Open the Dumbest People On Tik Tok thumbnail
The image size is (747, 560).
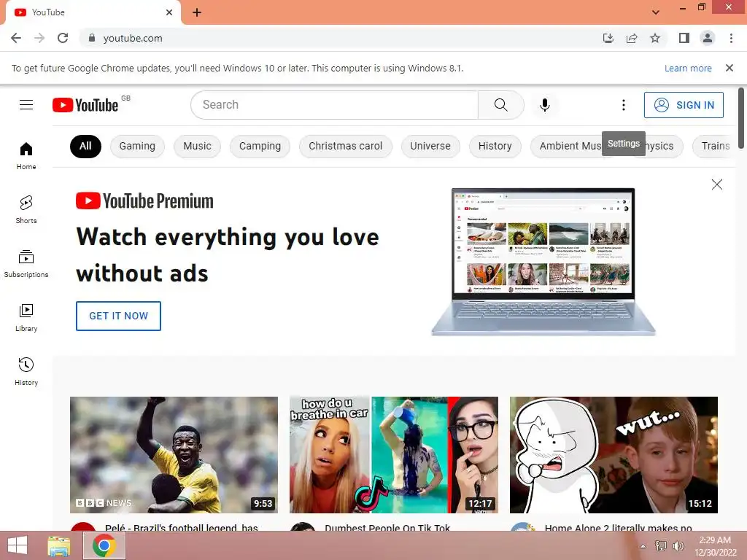click(x=394, y=455)
